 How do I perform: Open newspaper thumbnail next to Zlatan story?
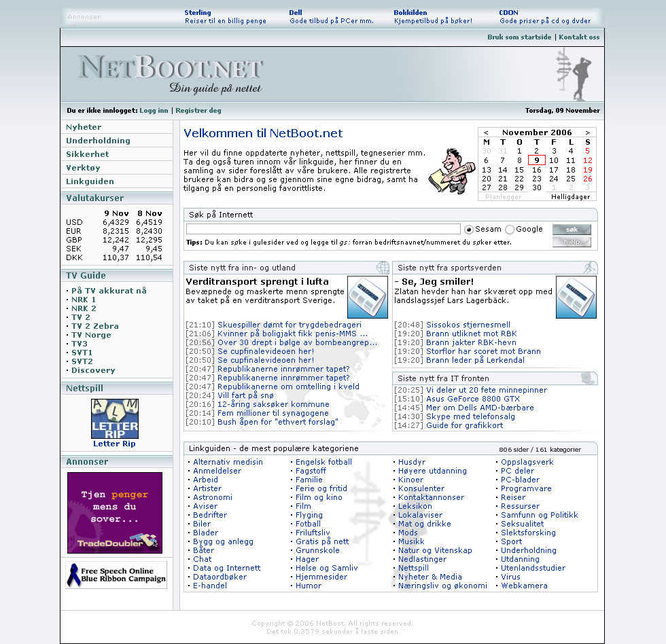coord(576,297)
